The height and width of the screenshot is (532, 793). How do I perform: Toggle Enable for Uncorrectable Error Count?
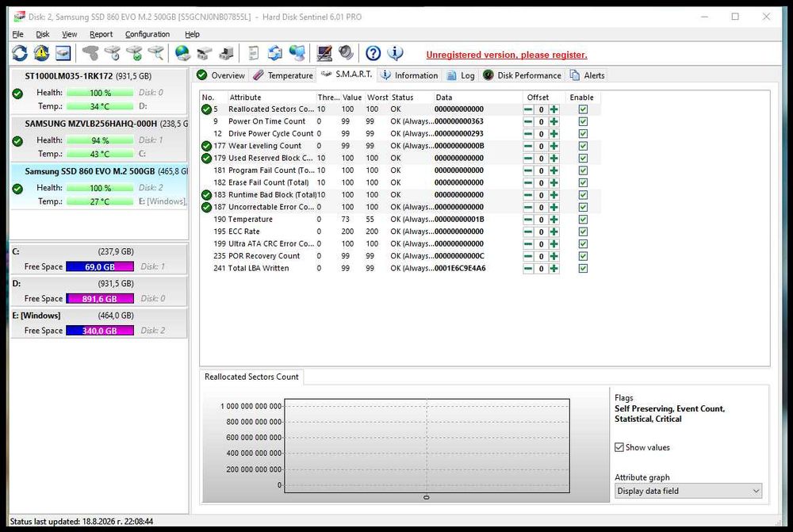583,208
